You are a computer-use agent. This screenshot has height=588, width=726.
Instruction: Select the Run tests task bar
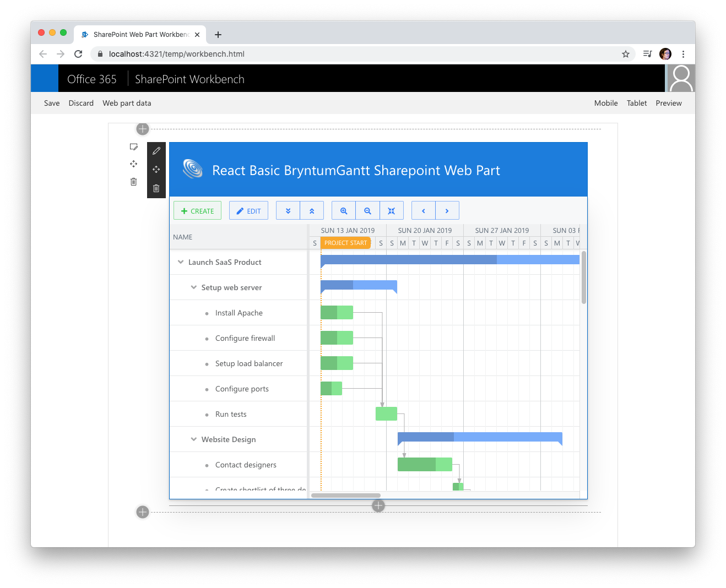coord(386,413)
